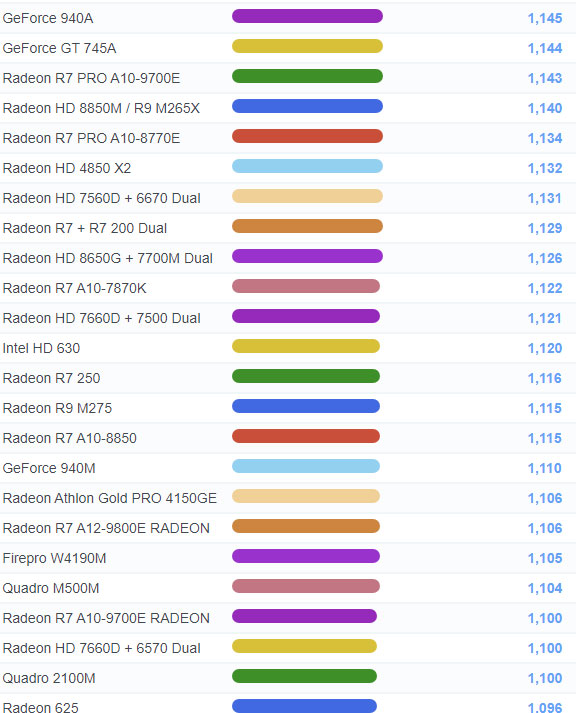The width and height of the screenshot is (576, 713).
Task: Click the orange bar for Radeon R7 + R7 200 Dual
Action: click(x=307, y=226)
